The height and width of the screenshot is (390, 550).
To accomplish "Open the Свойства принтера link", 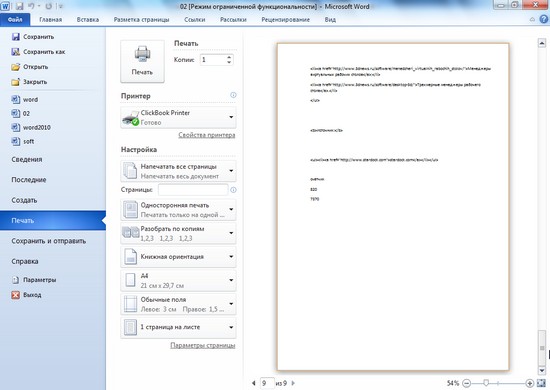I will coord(207,135).
